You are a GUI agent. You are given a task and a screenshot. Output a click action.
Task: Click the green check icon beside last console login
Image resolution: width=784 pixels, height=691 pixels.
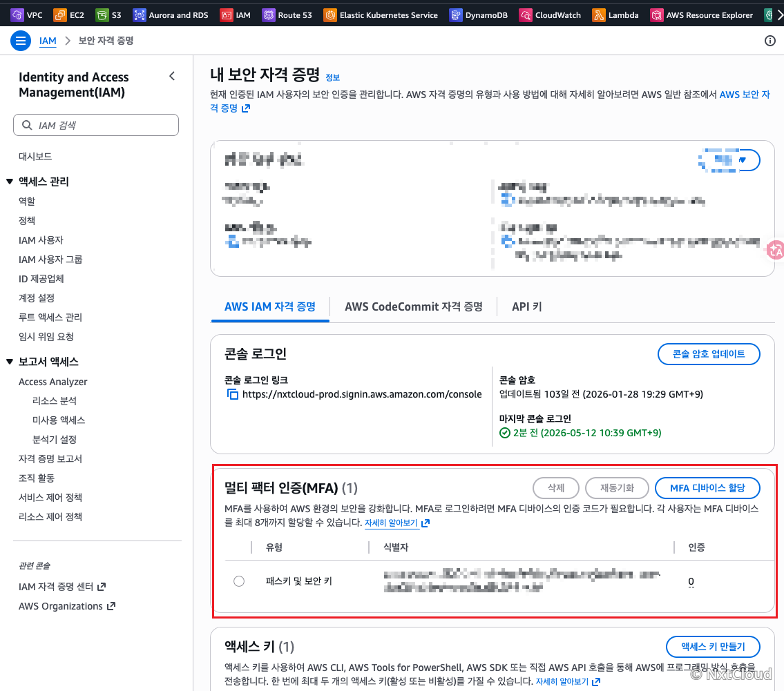[504, 433]
